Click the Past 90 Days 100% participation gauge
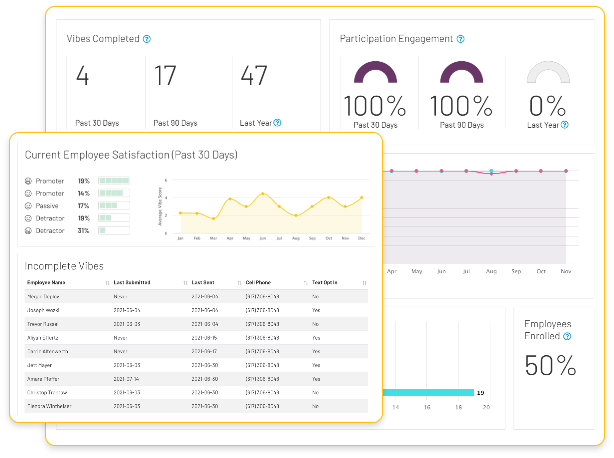The image size is (614, 458). [x=462, y=72]
